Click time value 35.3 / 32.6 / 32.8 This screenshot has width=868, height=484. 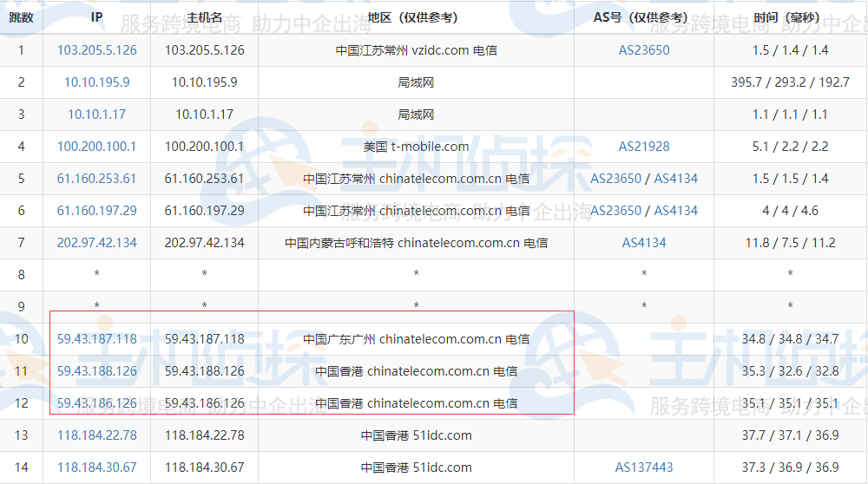790,371
